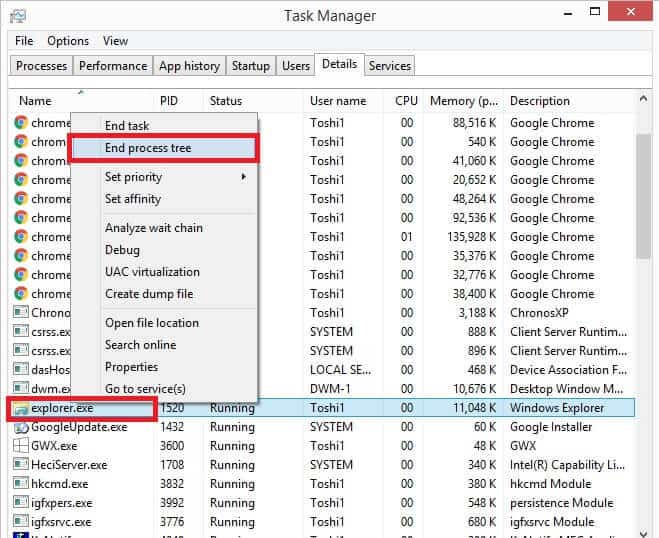Click the LOCAL SE... user name cell
The height and width of the screenshot is (538, 659).
(340, 370)
